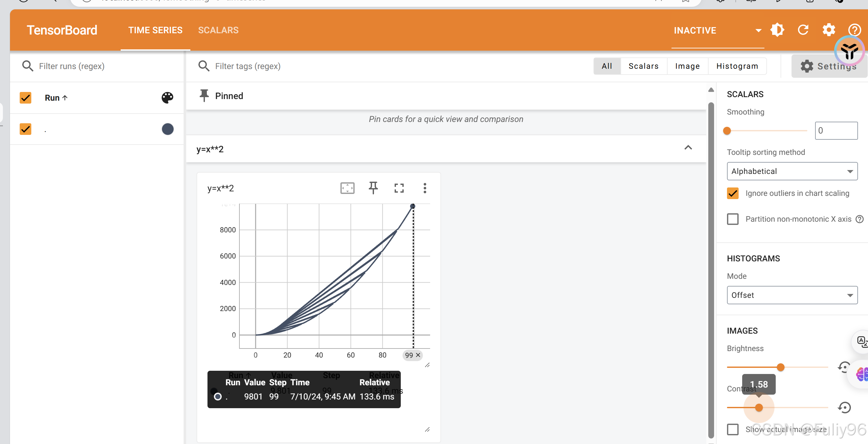The width and height of the screenshot is (868, 444).
Task: Click the brightness slider handle
Action: click(x=780, y=367)
